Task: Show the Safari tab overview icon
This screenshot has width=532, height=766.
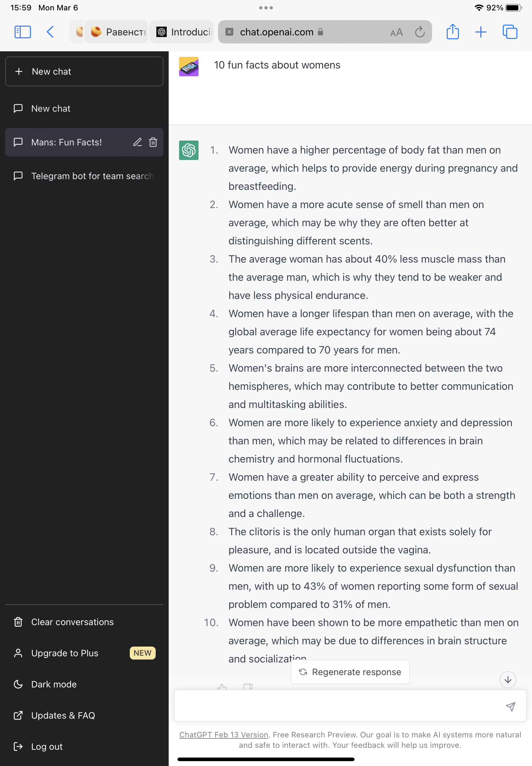Action: tap(510, 32)
